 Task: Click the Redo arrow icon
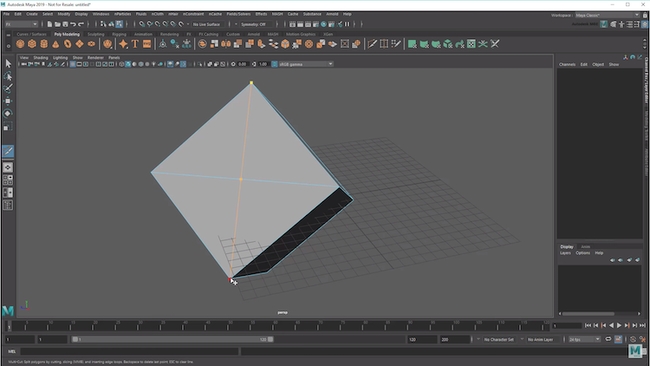(81, 24)
